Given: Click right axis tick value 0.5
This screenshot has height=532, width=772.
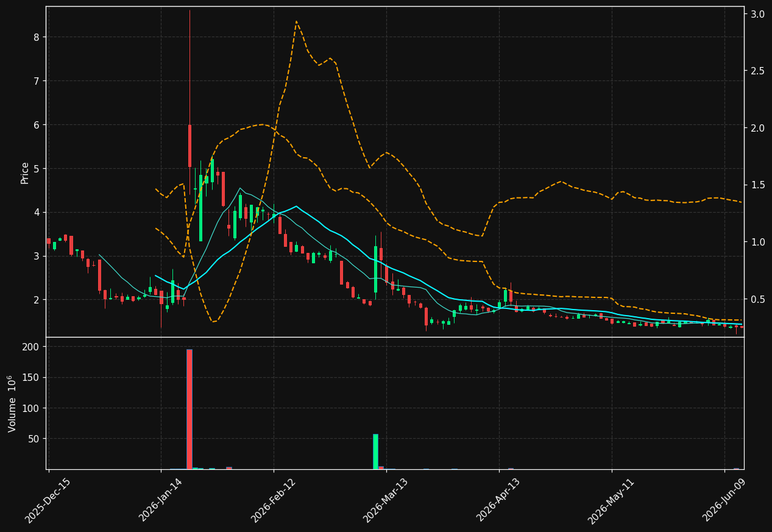Looking at the screenshot, I should 757,299.
